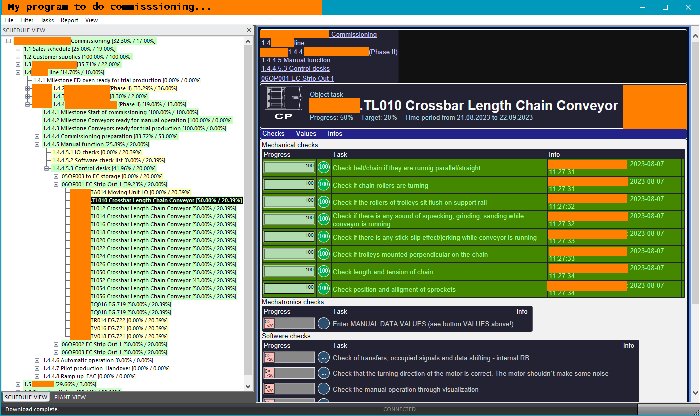This screenshot has width=700, height=416.
Task: Click the green 100 status icon for chain rollers turning
Action: [x=323, y=185]
